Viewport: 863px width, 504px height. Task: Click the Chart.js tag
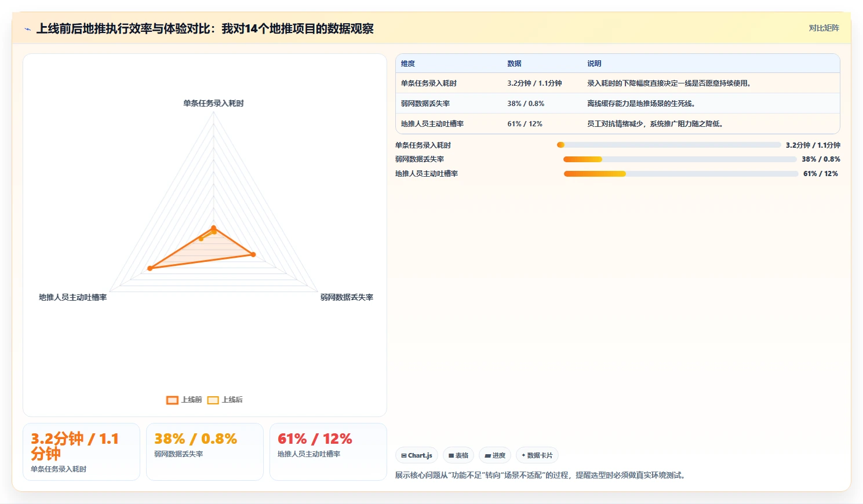click(417, 455)
